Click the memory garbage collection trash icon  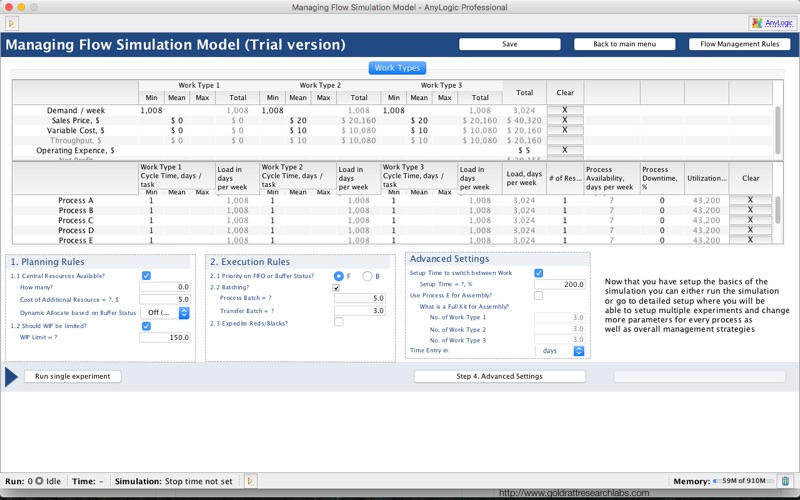785,481
